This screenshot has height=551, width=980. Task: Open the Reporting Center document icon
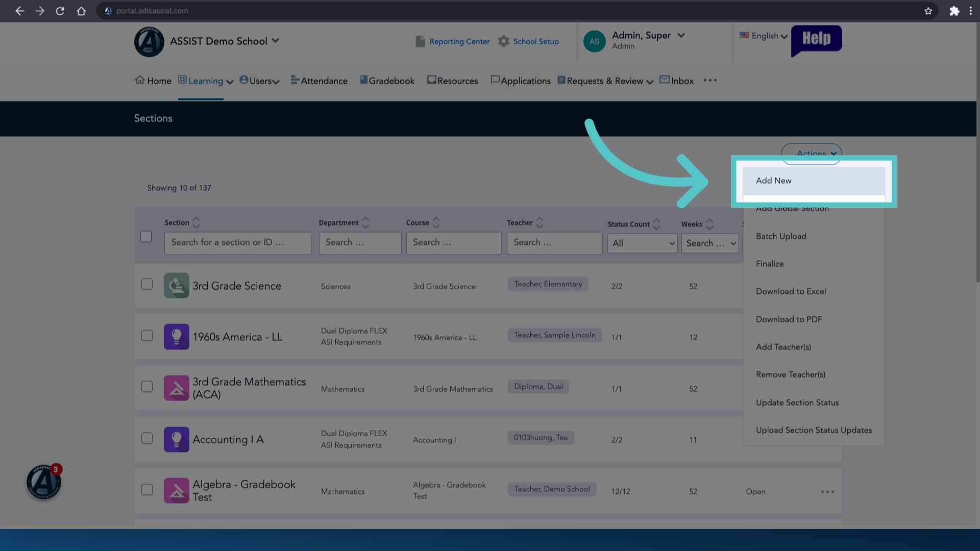(420, 41)
